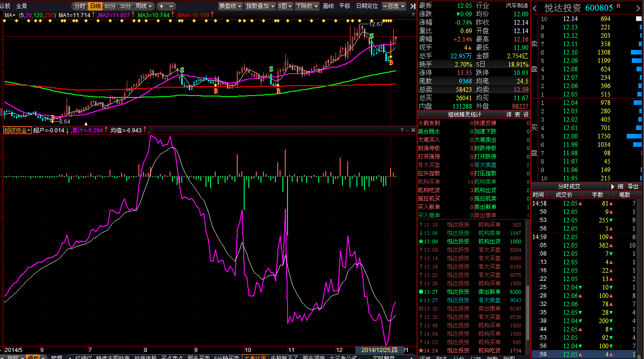Image resolution: width=644 pixels, height=359 pixels.
Task: Open the 操盘线 dropdown
Action: point(231,6)
